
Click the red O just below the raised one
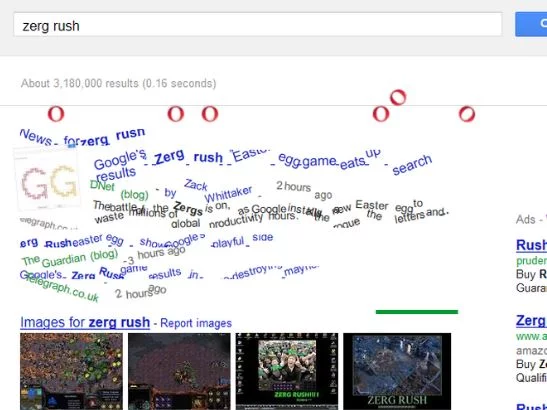[x=381, y=114]
